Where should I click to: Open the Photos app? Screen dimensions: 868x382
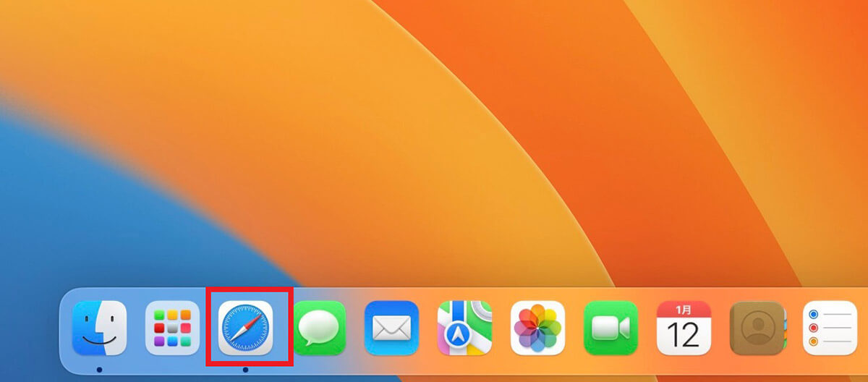tap(537, 328)
